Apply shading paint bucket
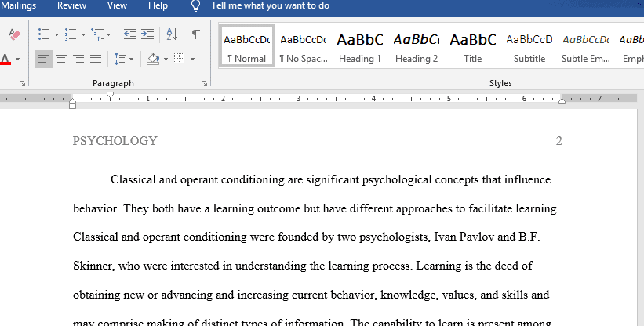The height and width of the screenshot is (326, 644). (153, 59)
